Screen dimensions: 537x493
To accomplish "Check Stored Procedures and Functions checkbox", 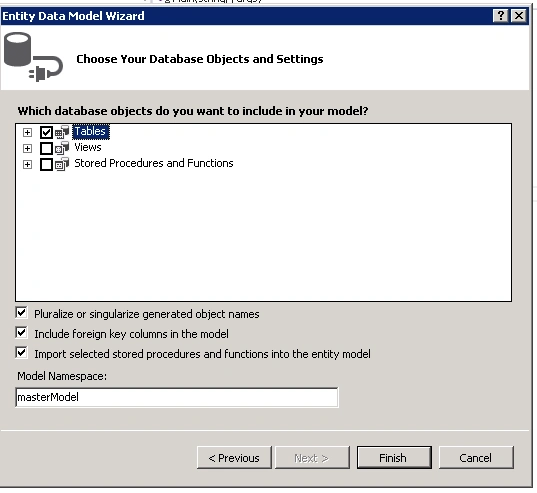I will [46, 164].
